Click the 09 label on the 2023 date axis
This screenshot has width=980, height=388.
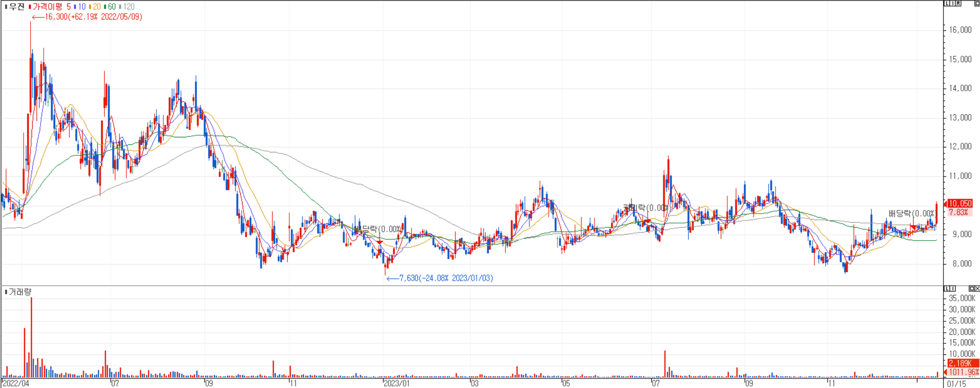(748, 383)
